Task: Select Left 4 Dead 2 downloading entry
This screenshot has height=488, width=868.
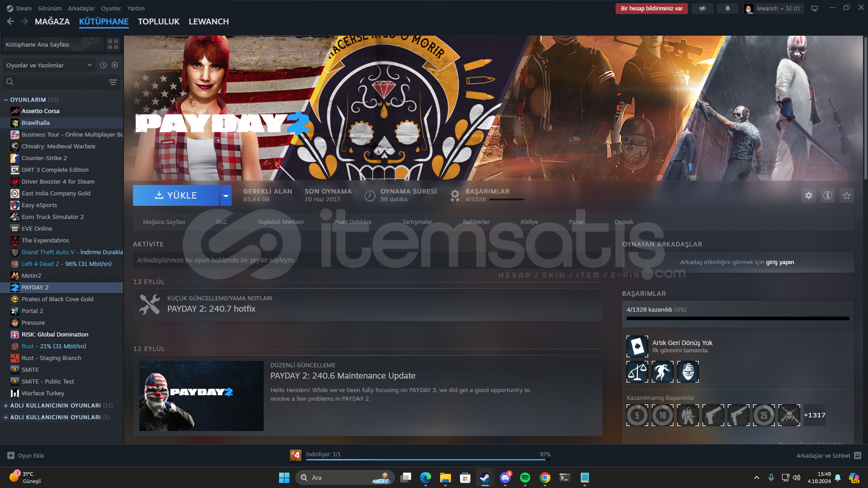Action: [62, 264]
